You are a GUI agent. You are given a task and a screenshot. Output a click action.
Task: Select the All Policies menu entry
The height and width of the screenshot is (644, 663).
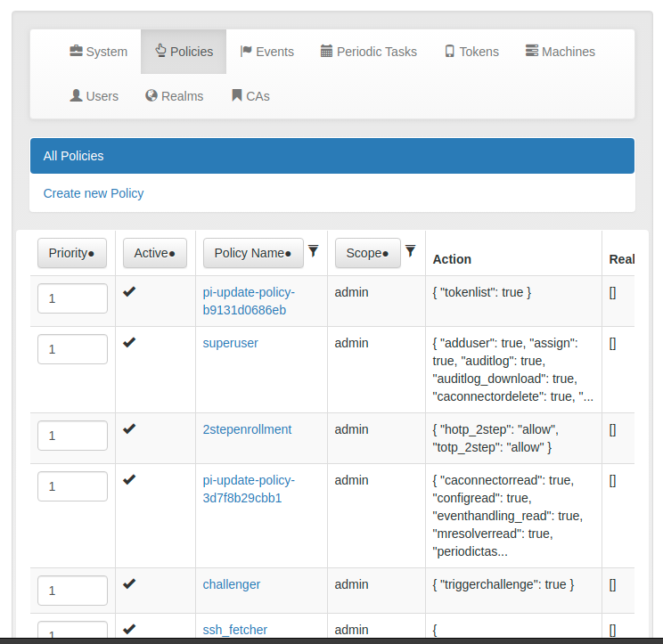74,156
